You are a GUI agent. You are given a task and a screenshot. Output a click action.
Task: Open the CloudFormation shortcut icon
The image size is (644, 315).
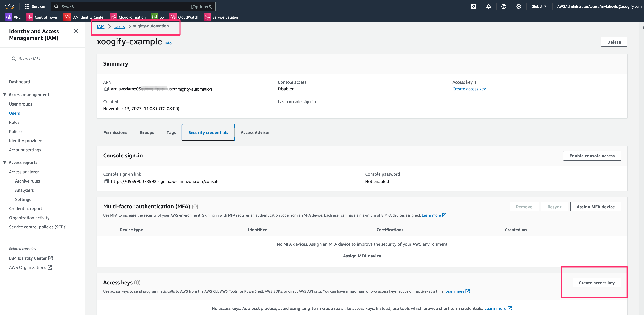(113, 17)
